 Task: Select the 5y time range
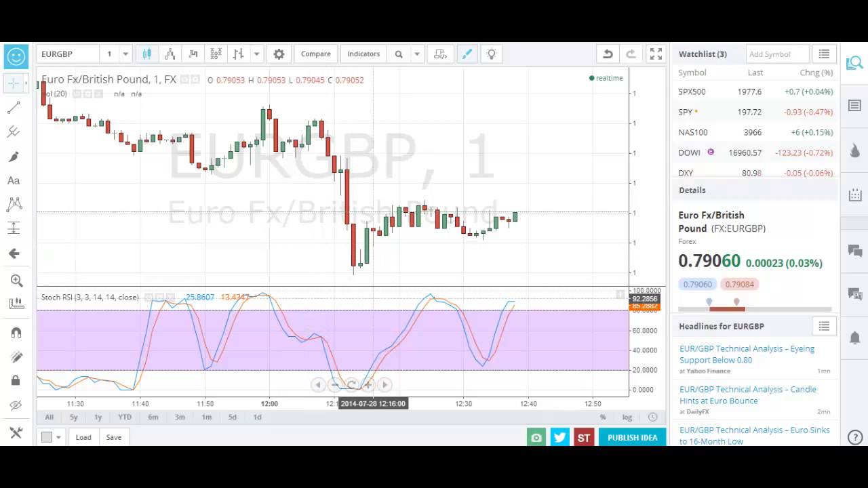pyautogui.click(x=74, y=418)
